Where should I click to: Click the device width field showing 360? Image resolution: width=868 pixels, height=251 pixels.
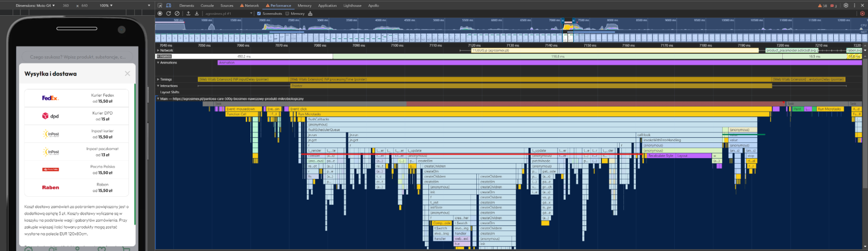(x=66, y=5)
